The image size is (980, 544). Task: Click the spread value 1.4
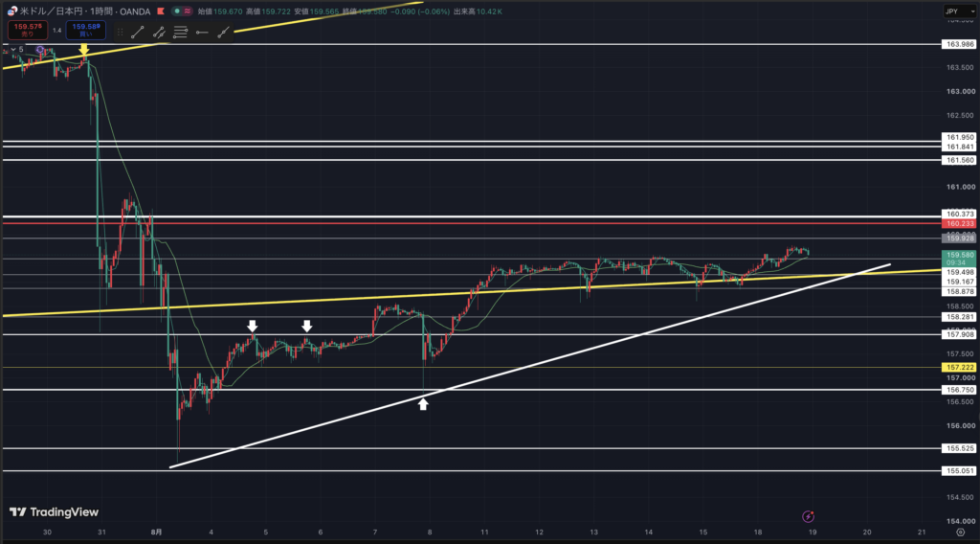point(56,30)
